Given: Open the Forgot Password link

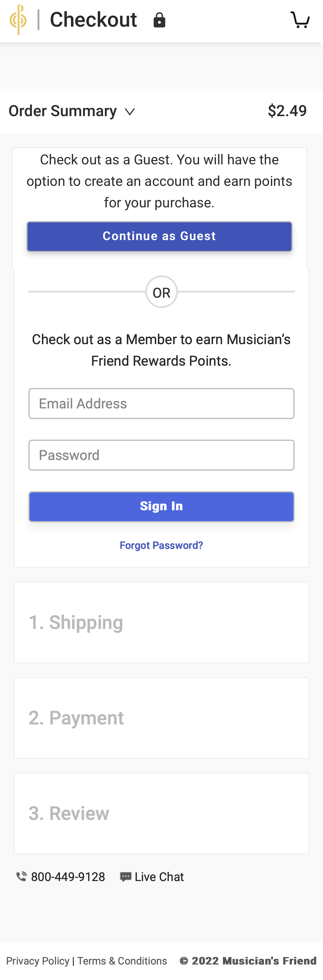Looking at the screenshot, I should coord(161,545).
